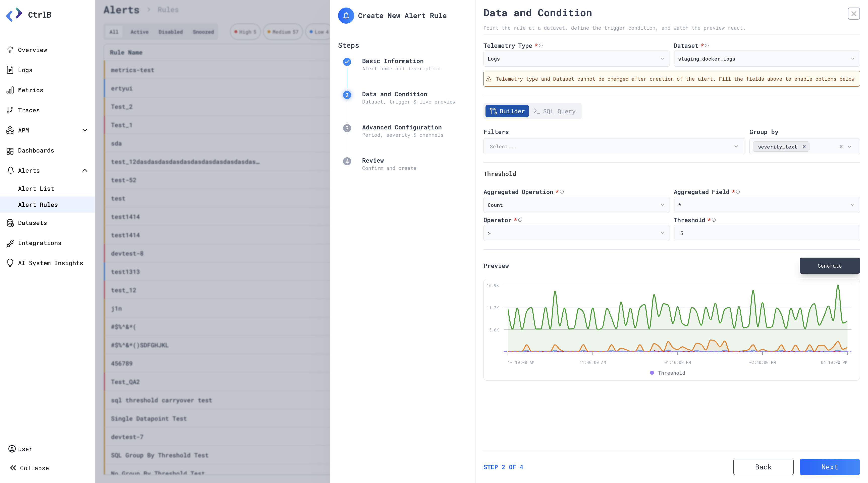Collapse the Alerts sidebar section
Screen dimensions: 868x483
pos(85,170)
